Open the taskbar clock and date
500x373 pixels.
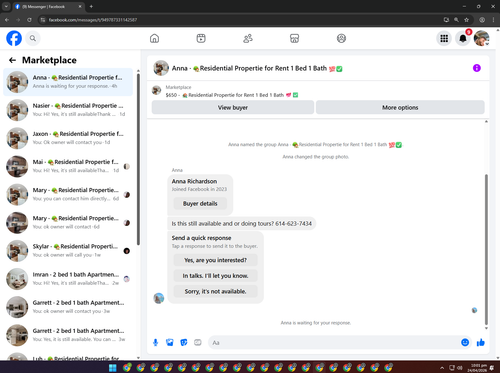click(x=478, y=368)
